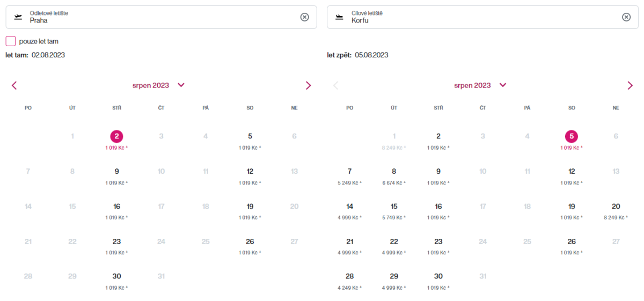Go to next month in return calendar
644x301 pixels.
(630, 85)
